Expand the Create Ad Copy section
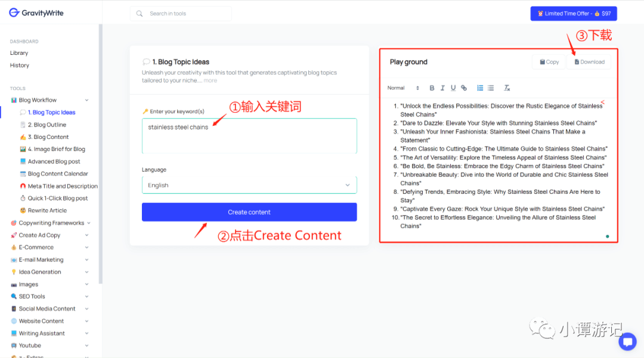The width and height of the screenshot is (644, 358). (86, 235)
